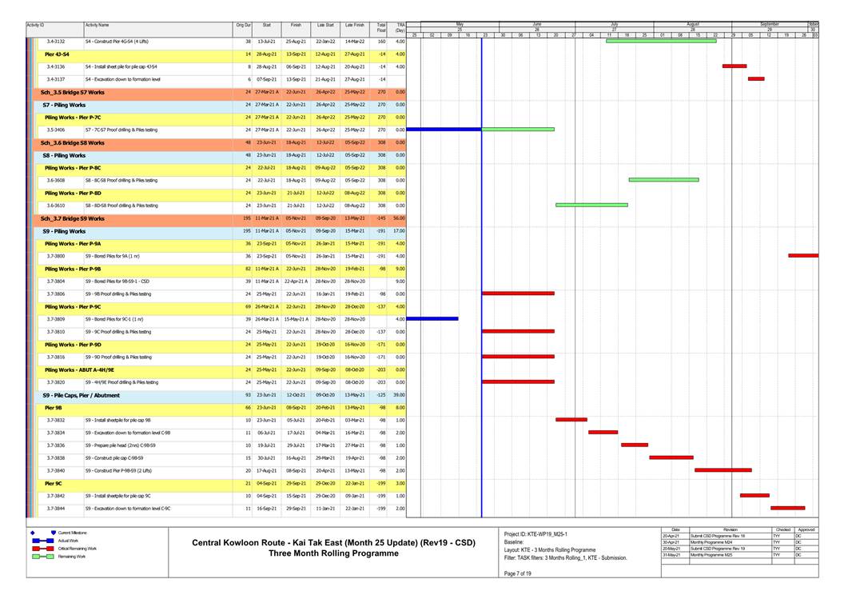Click the August month header in the timescale
The width and height of the screenshot is (868, 615).
click(x=692, y=25)
